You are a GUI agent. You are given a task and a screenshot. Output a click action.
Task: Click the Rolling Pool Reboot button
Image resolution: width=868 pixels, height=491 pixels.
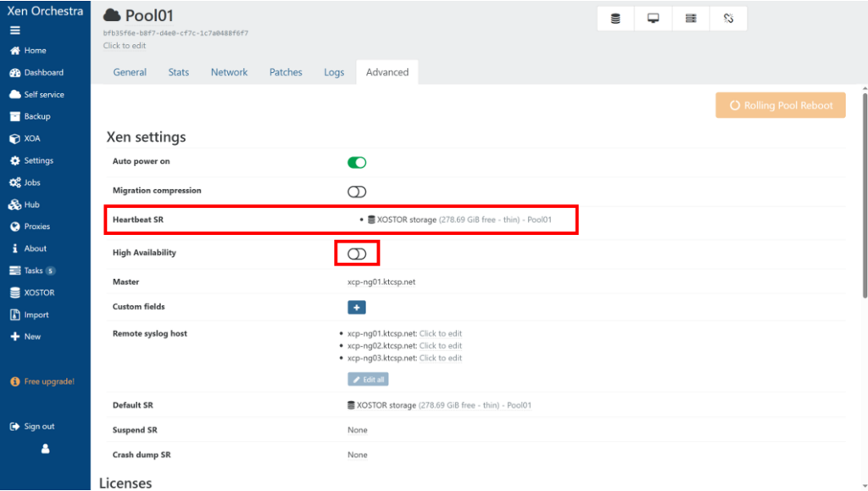[x=781, y=105]
